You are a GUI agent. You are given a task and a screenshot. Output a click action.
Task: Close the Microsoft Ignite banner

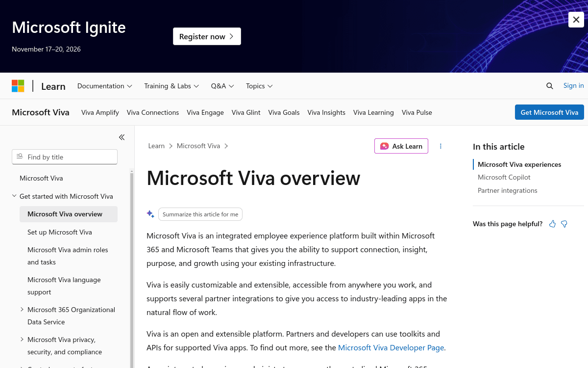(576, 20)
